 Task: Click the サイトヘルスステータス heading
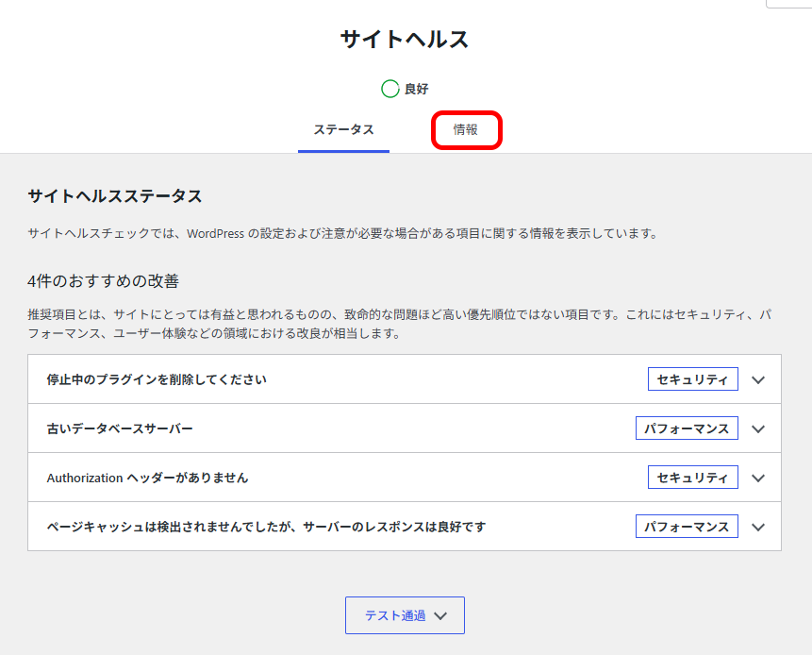[x=115, y=196]
